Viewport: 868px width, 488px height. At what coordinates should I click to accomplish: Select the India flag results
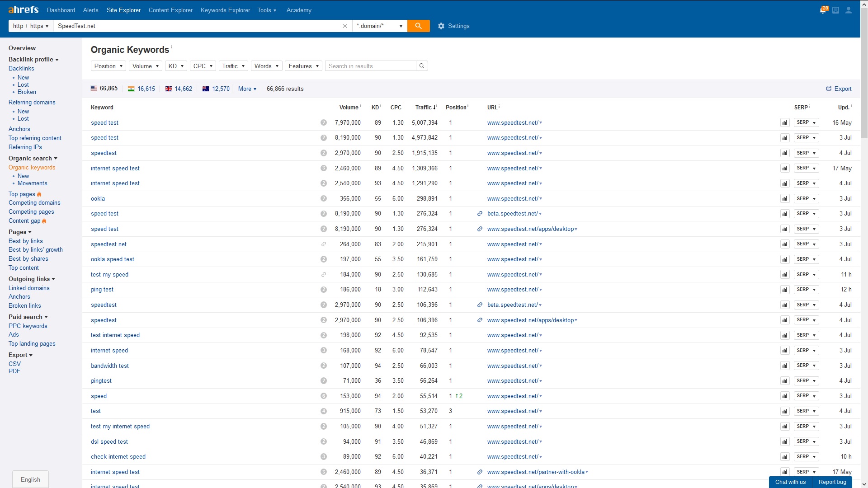pos(141,89)
